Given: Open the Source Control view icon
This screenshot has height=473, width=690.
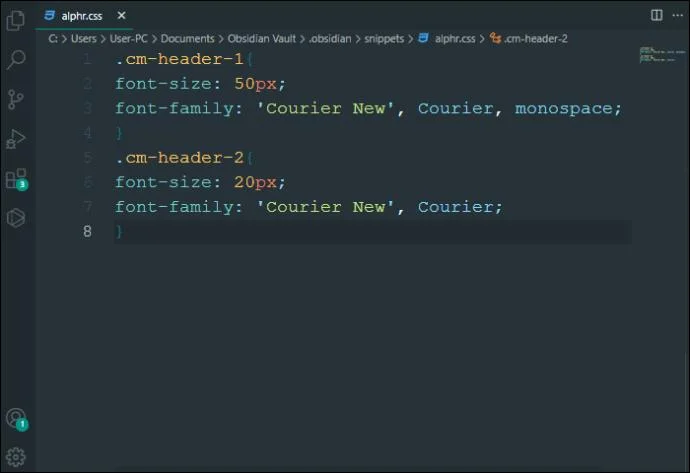Looking at the screenshot, I should 16,99.
